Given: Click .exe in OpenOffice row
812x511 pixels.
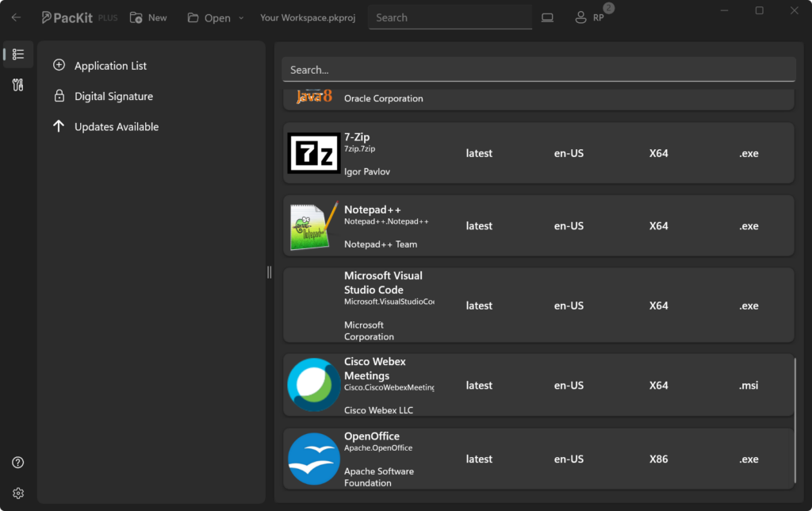Looking at the screenshot, I should click(x=749, y=459).
